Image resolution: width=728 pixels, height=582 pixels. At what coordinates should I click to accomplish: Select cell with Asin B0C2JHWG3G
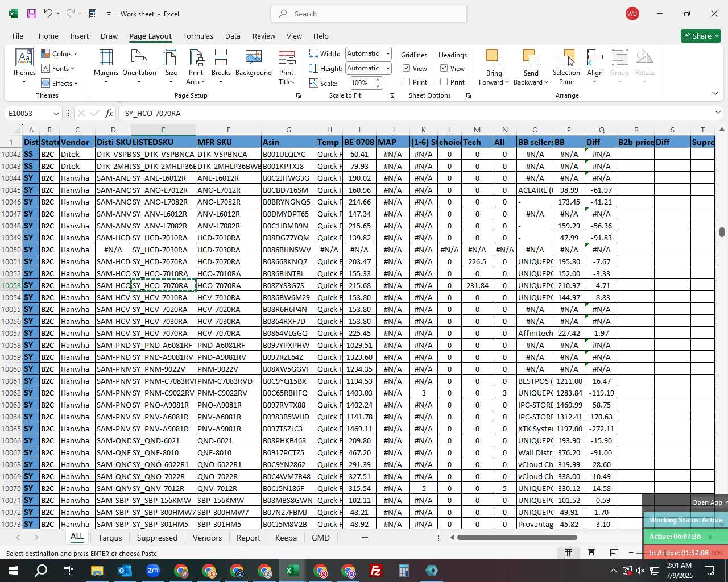(x=288, y=178)
